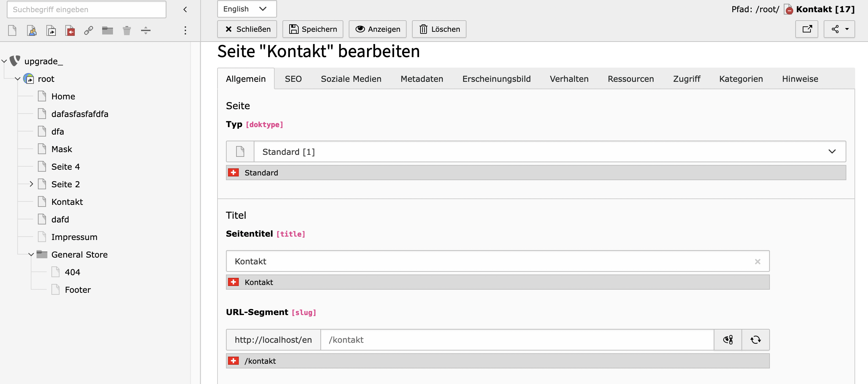This screenshot has height=384, width=868.
Task: Click the Anzeigen view button
Action: point(378,29)
